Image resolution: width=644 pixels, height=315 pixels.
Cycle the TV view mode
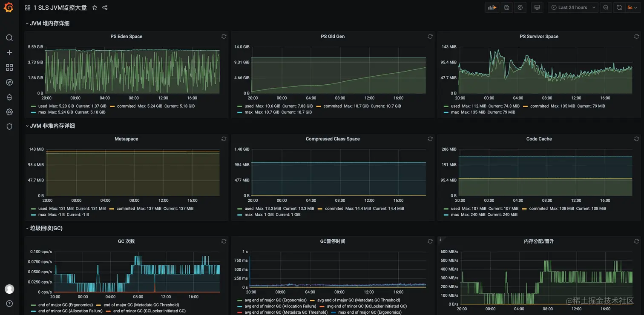[537, 8]
